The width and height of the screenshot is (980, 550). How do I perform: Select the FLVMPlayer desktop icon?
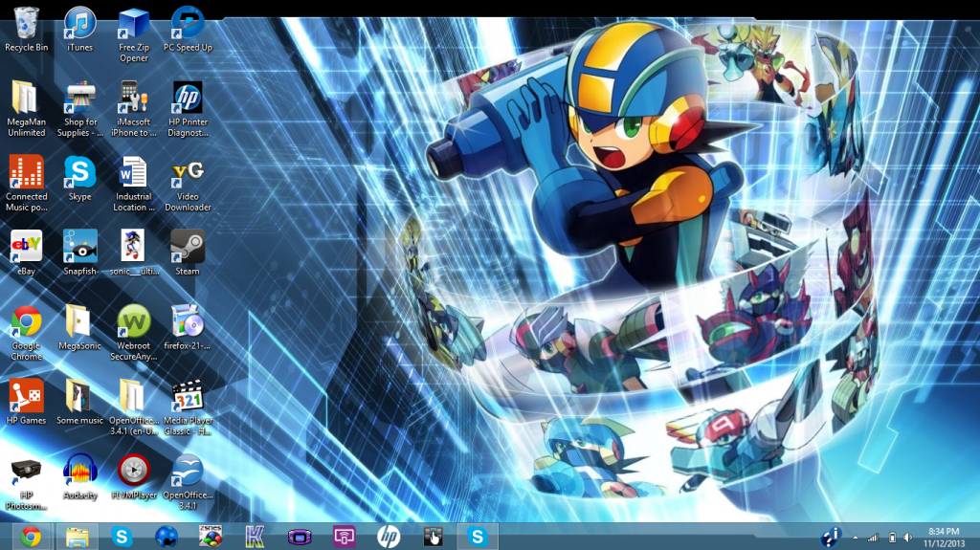[134, 476]
